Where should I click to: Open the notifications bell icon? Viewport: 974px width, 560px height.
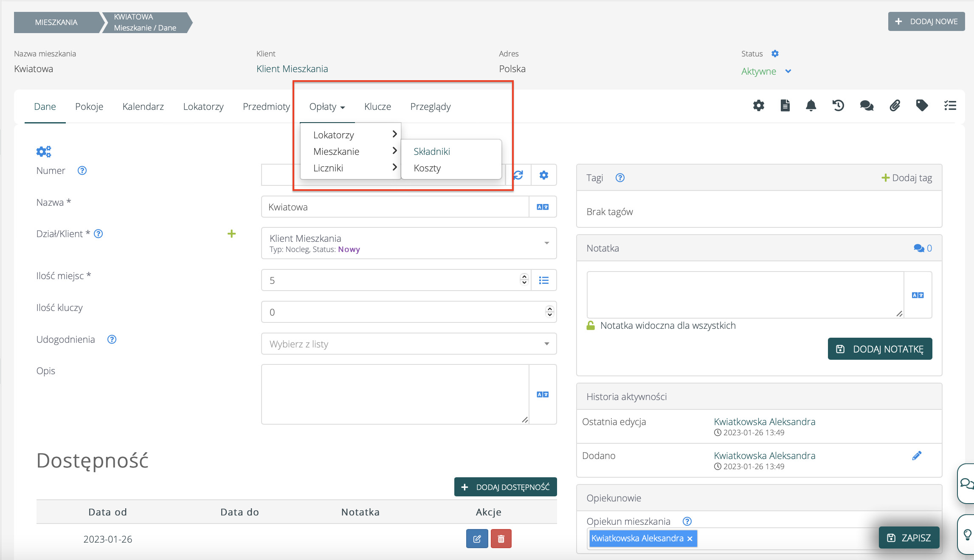[811, 105]
